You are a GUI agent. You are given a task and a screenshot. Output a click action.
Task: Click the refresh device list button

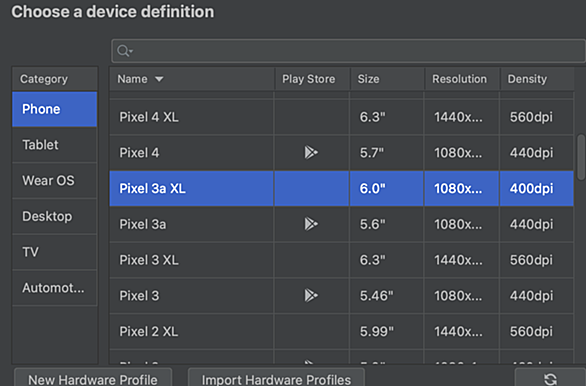click(x=550, y=379)
